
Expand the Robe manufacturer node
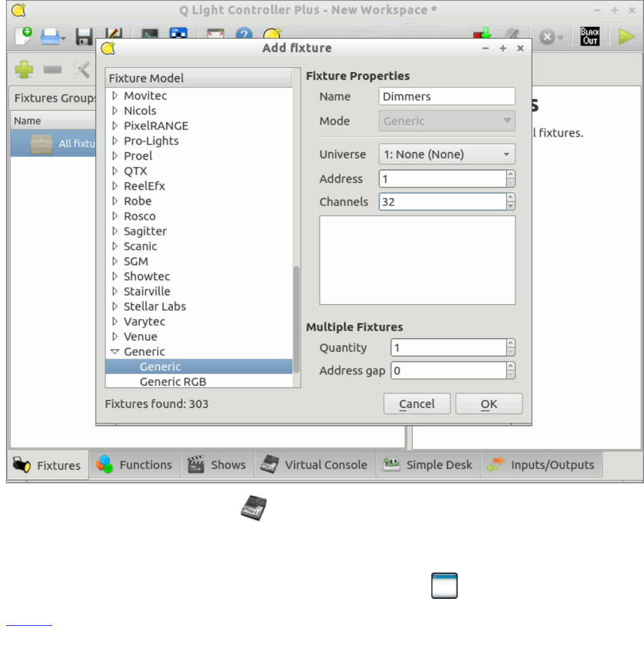tap(114, 201)
